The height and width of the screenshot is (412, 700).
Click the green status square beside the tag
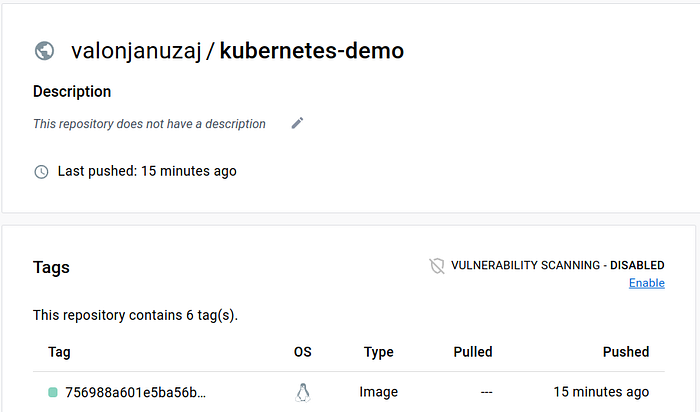point(52,392)
